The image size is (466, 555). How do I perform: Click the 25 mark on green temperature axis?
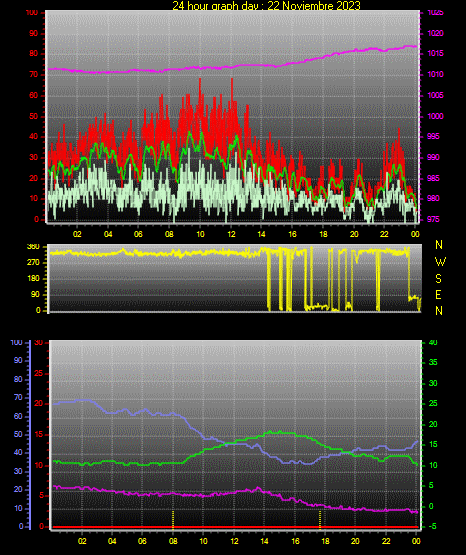point(433,404)
